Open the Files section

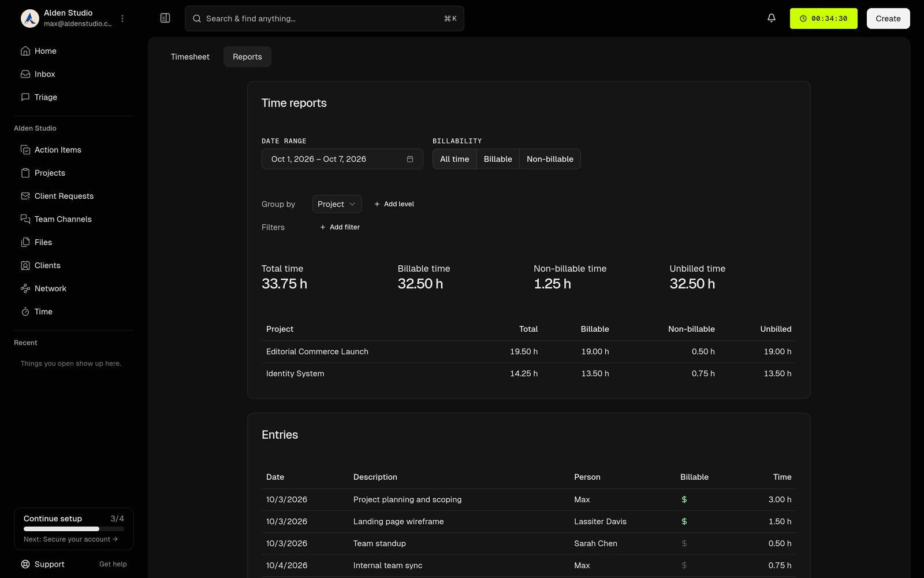pyautogui.click(x=74, y=242)
